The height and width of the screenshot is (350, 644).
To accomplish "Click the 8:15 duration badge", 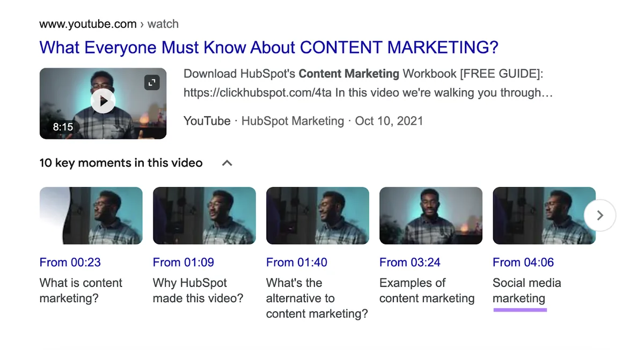I will tap(63, 127).
